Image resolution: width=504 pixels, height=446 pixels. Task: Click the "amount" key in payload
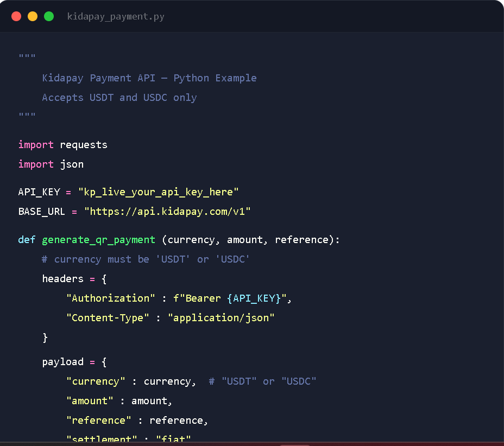pos(90,401)
